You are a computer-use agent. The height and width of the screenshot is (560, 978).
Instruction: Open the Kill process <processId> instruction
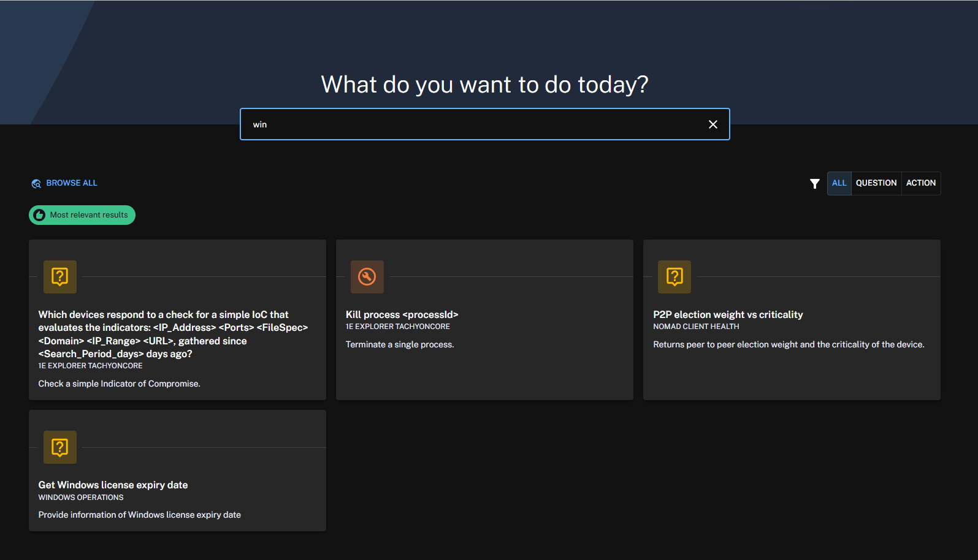coord(402,315)
